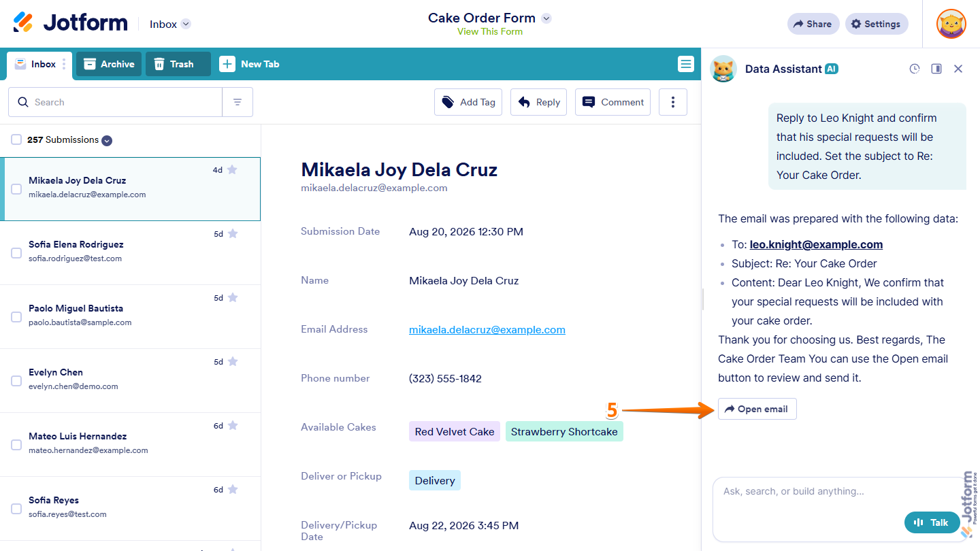The height and width of the screenshot is (551, 980).
Task: Star Sofia Reyes submission
Action: [232, 489]
